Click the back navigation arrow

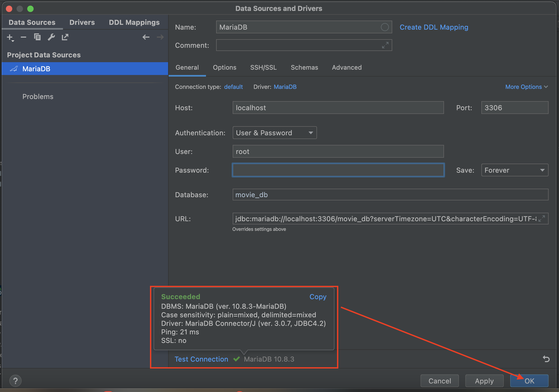[146, 37]
